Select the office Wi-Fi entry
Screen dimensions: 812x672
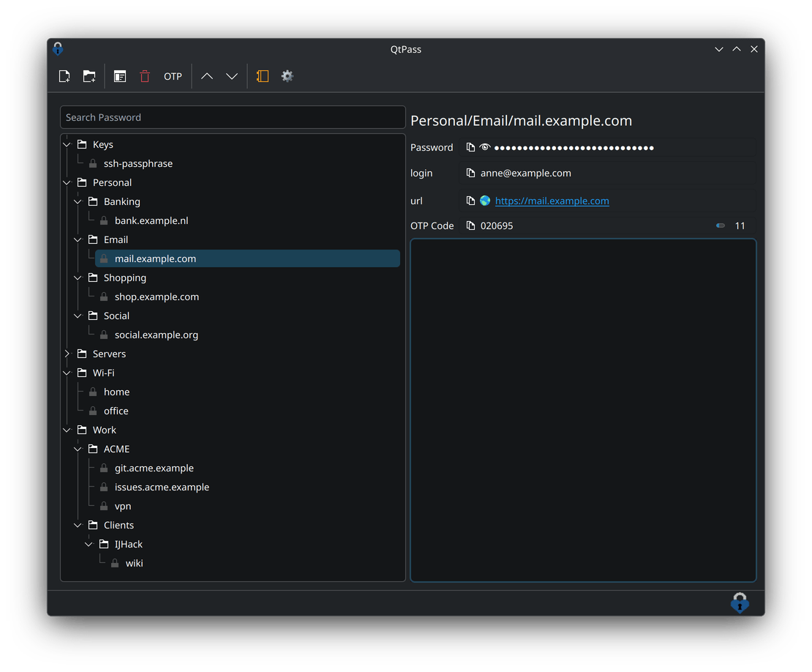pos(116,411)
